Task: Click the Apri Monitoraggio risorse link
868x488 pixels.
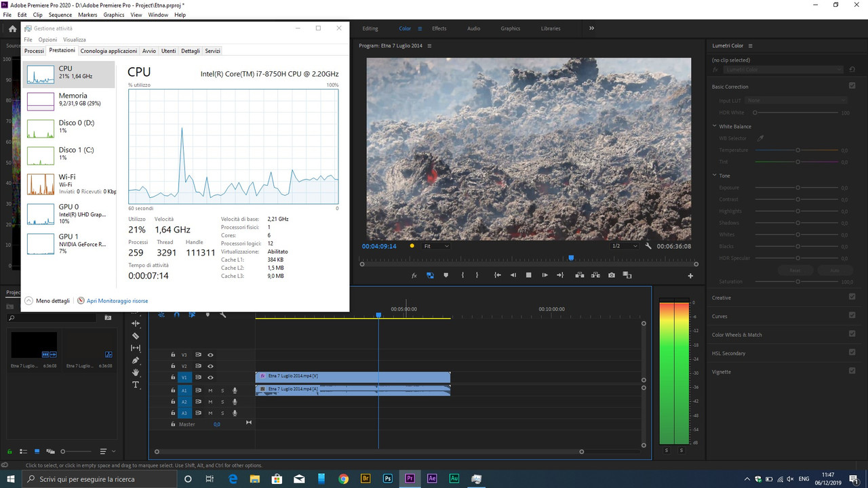Action: 117,301
